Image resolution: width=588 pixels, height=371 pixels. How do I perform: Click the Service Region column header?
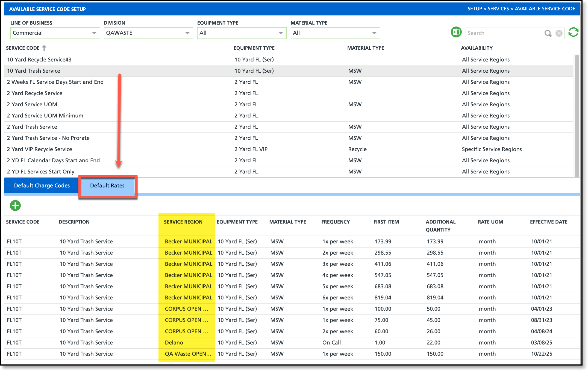click(183, 222)
